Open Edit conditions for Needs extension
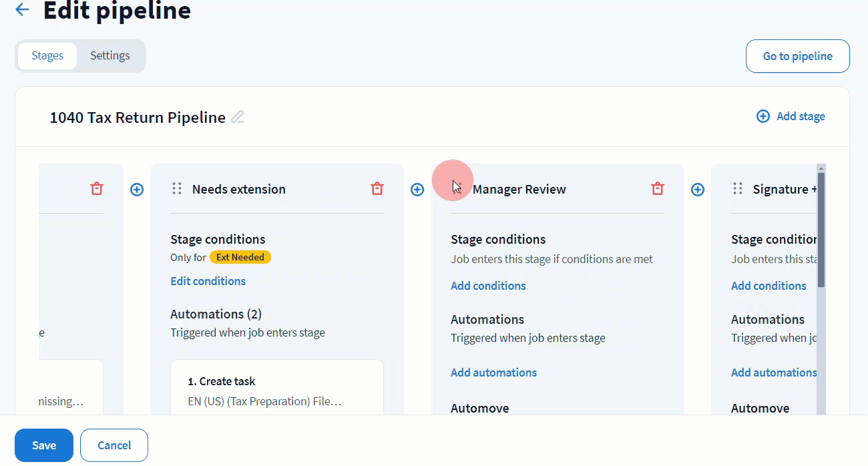 [208, 281]
